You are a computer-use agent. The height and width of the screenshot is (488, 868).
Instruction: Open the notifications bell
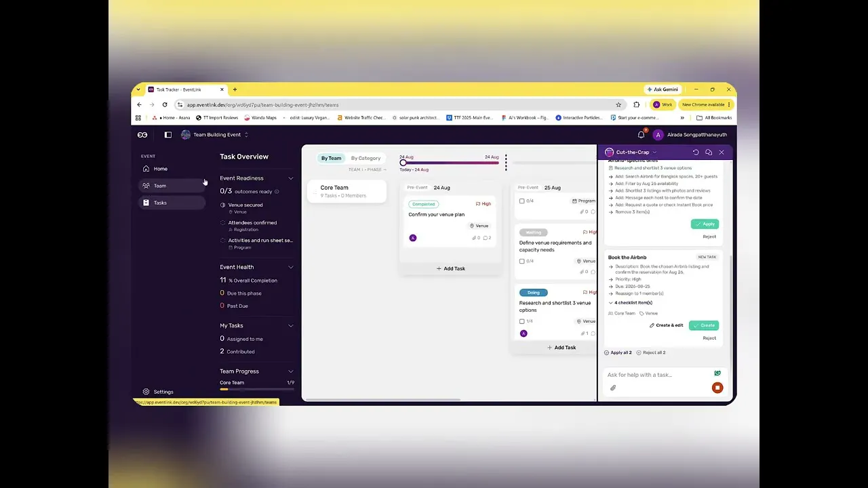[641, 135]
